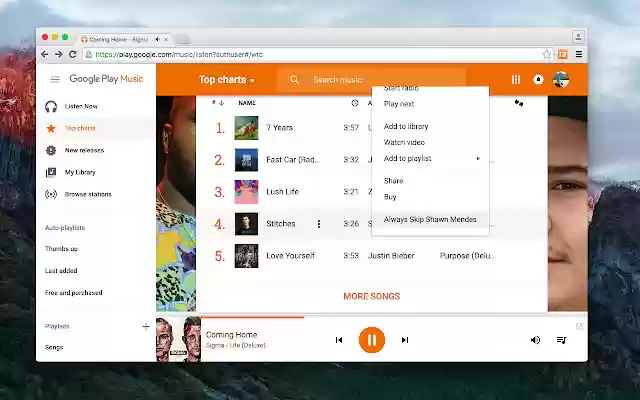Click the Purpose (Delu.. album name
Screen dimensions: 640x400
click(x=467, y=256)
